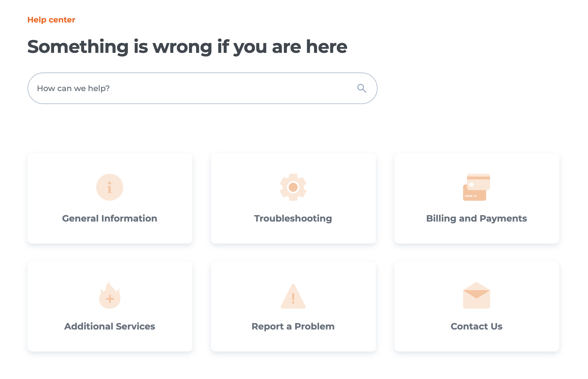
Task: Click the 'Something is wrong' page heading
Action: (187, 47)
